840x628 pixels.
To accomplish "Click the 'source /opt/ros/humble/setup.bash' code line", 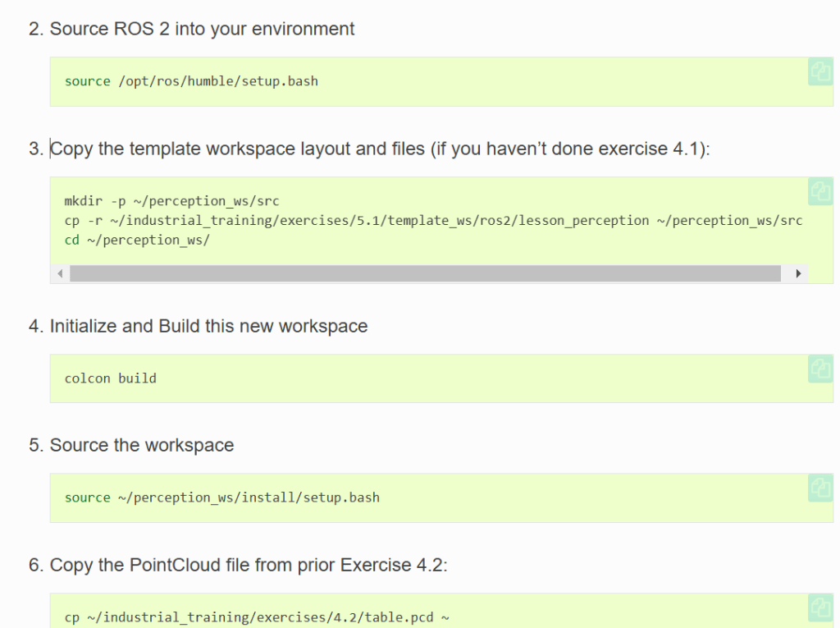I will [x=191, y=81].
